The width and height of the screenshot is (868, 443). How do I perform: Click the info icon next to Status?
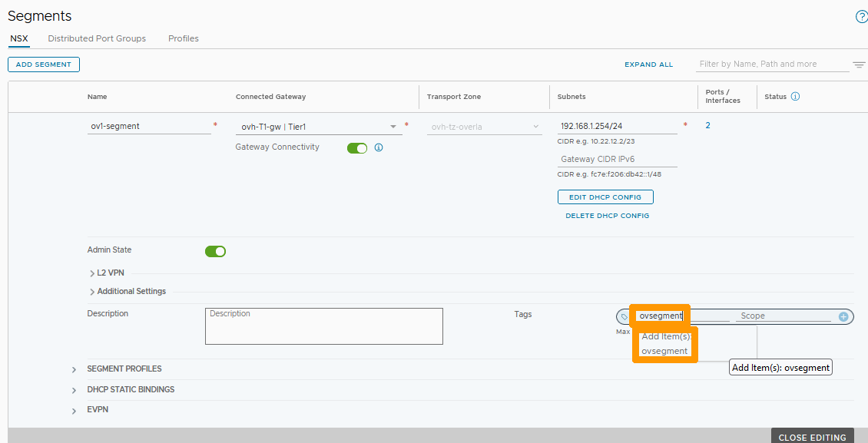pyautogui.click(x=796, y=96)
